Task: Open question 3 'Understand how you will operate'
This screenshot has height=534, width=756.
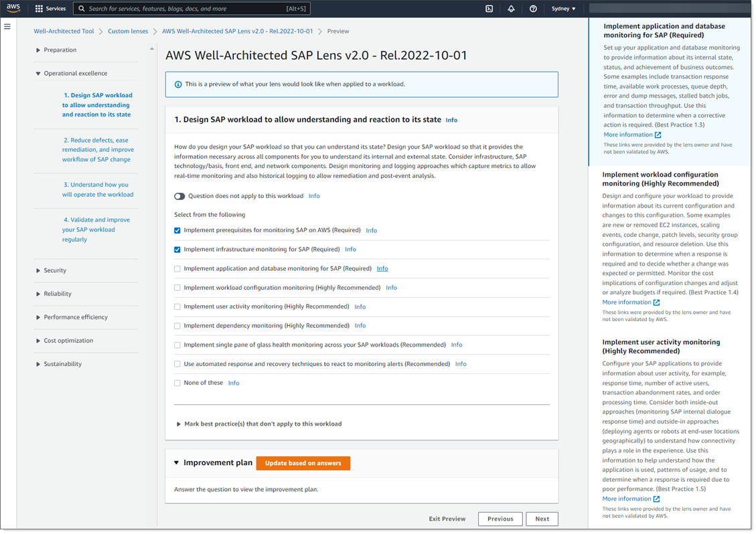Action: (98, 190)
